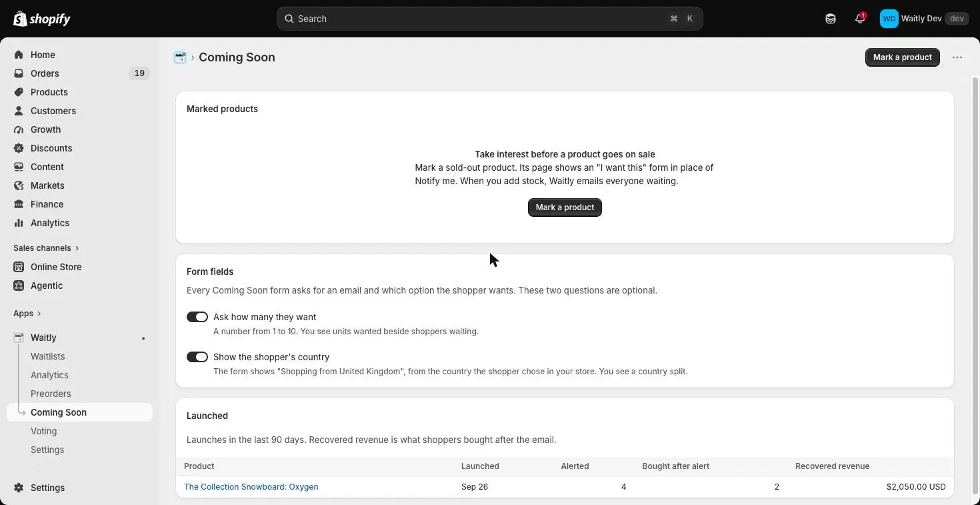Click Mark a product in empty state

(565, 207)
